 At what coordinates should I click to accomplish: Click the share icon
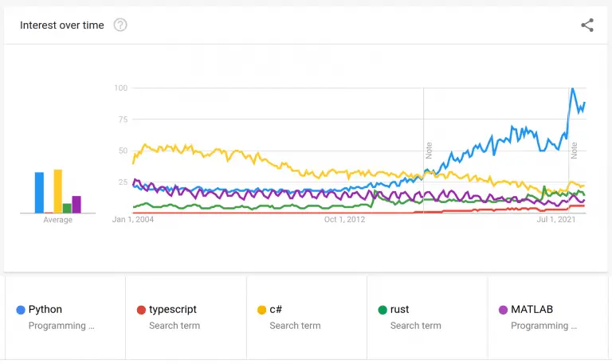[x=587, y=25]
